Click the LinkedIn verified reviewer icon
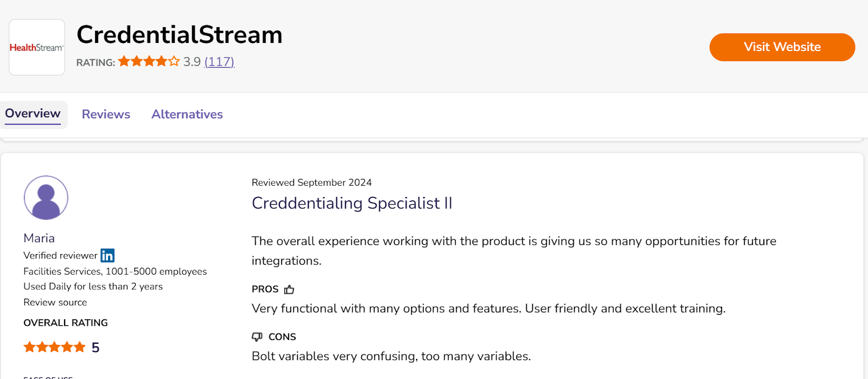This screenshot has height=379, width=868. click(107, 255)
